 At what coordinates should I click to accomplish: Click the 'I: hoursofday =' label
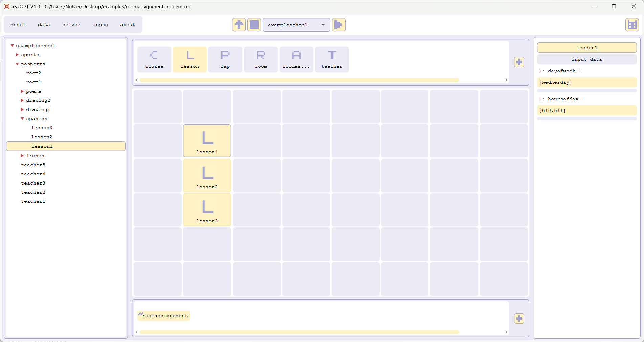[562, 99]
